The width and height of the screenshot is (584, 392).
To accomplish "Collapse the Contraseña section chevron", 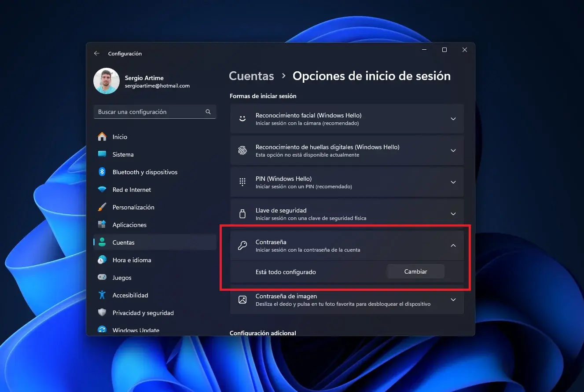I will pyautogui.click(x=453, y=245).
